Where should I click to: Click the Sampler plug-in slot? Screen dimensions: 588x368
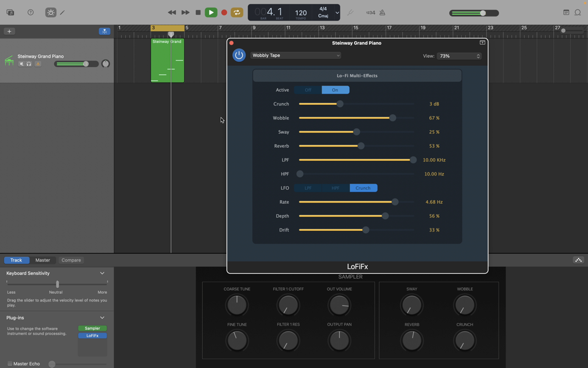(x=92, y=329)
